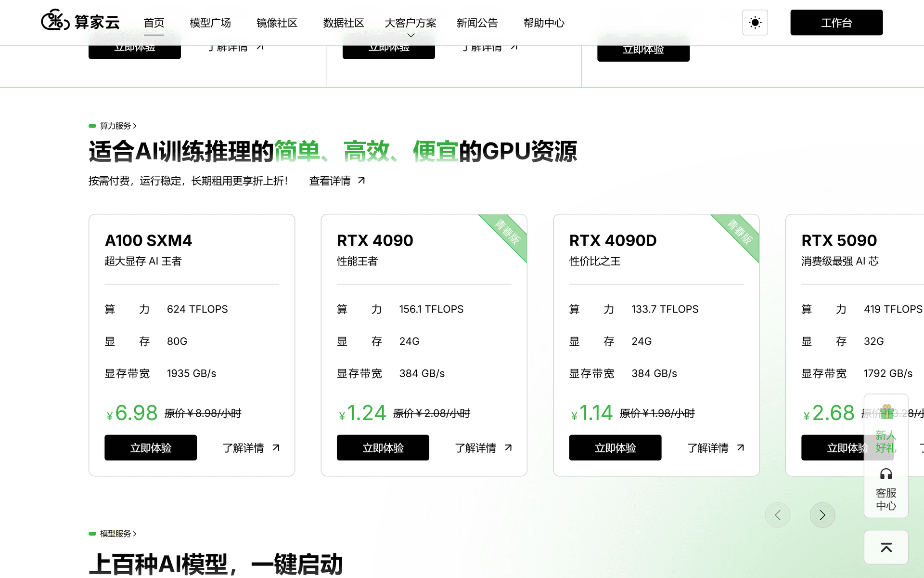Click the 156.1 TFLOPS value

(431, 309)
